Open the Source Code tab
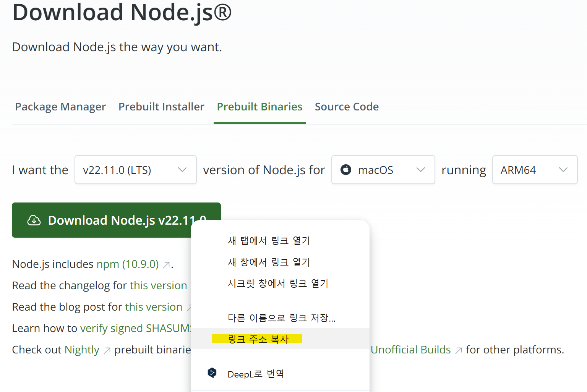This screenshot has height=392, width=587. 347,107
